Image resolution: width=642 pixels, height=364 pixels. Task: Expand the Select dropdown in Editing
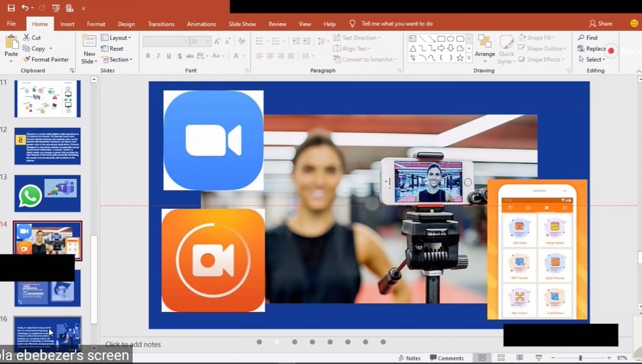[592, 59]
